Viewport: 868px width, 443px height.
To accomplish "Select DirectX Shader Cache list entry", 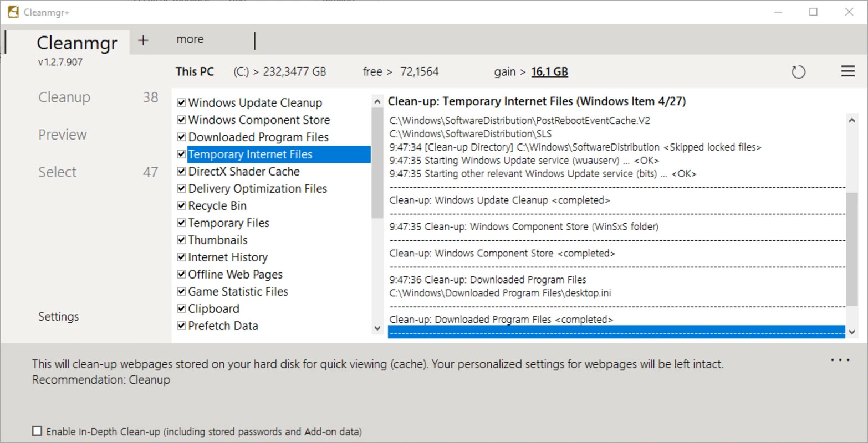I will [244, 172].
